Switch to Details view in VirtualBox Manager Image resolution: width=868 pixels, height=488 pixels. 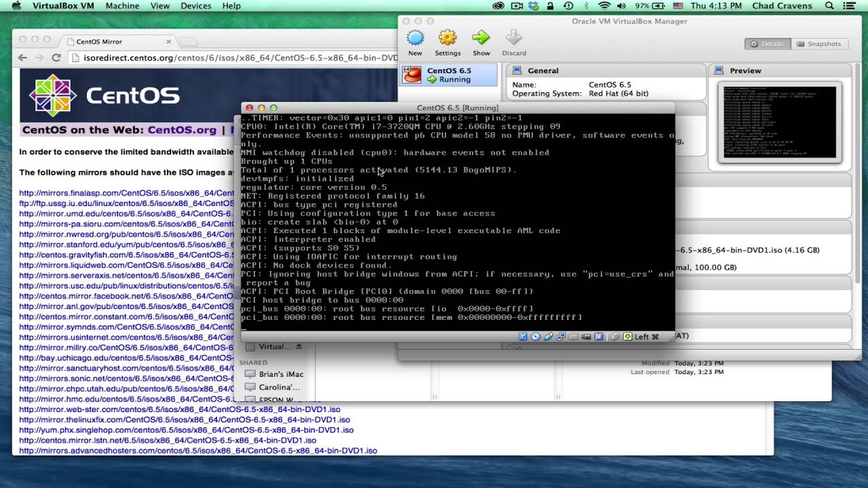(767, 43)
